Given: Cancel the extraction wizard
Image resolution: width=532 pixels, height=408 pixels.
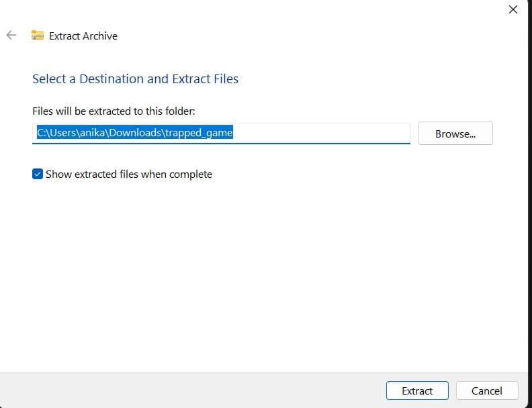Looking at the screenshot, I should tap(486, 391).
